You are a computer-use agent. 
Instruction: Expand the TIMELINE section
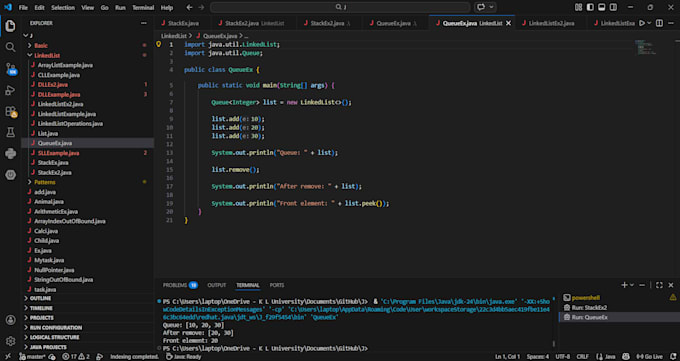[88, 308]
